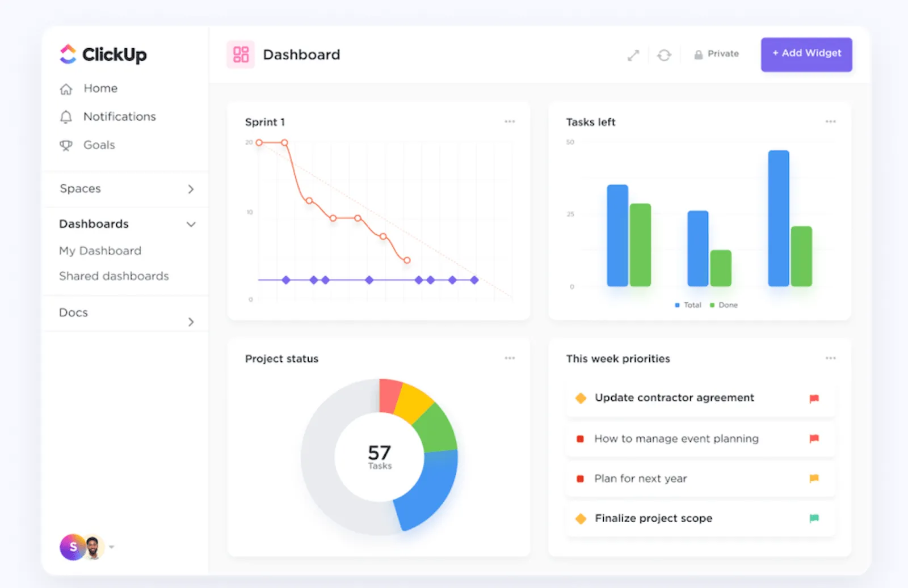
Task: Select Shared dashboards in sidebar
Action: 114,276
